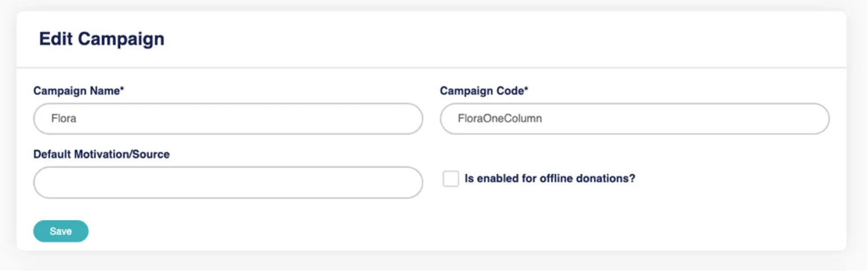The image size is (868, 272).
Task: Click the "Campaign Code*" label
Action: click(x=484, y=91)
